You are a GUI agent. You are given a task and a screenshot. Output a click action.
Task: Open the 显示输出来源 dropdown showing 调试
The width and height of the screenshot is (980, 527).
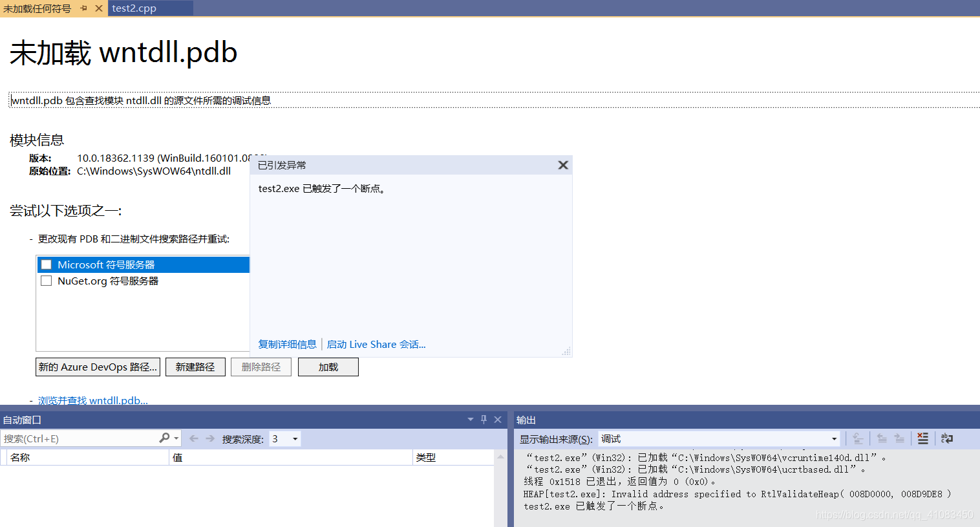pyautogui.click(x=719, y=438)
